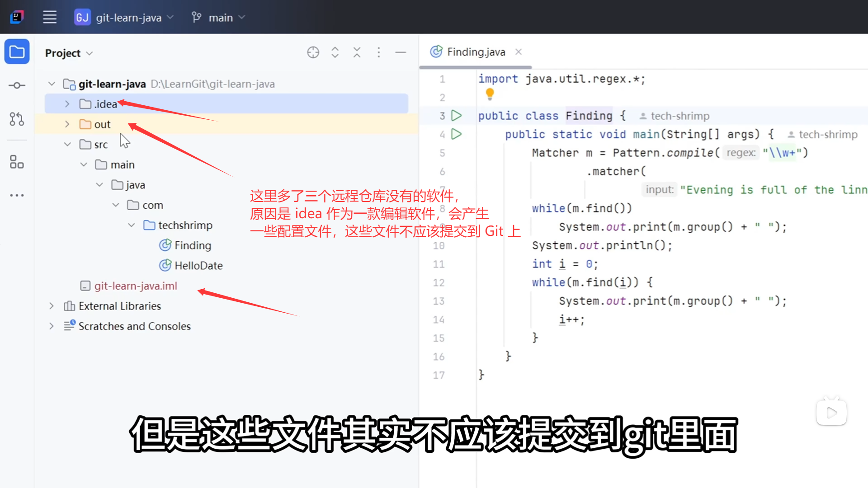Open the Project tool window icon

tap(17, 52)
